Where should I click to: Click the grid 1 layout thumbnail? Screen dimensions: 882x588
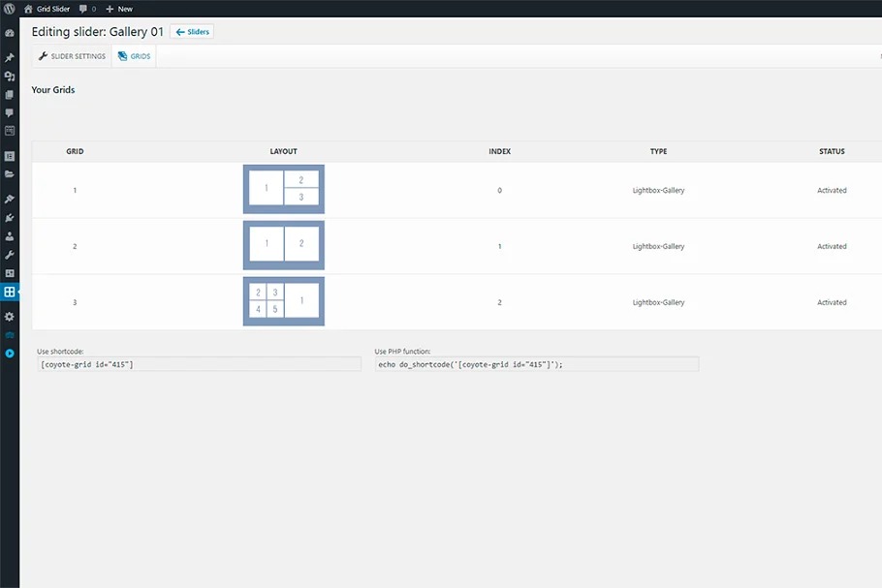pyautogui.click(x=283, y=189)
